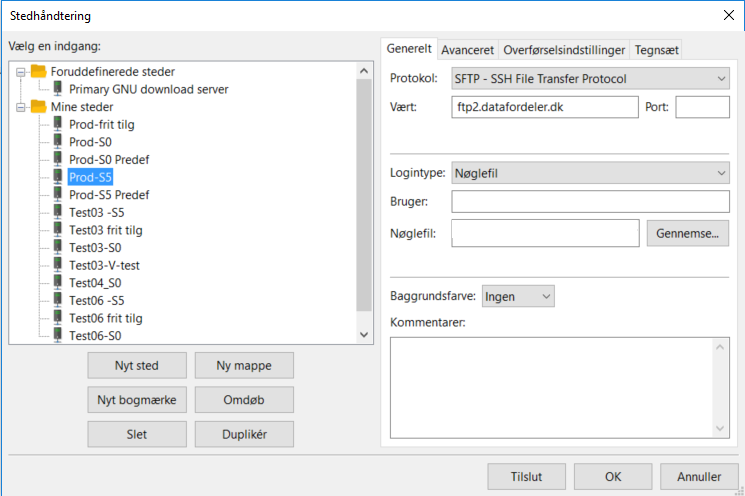Click the Duplikér button
This screenshot has height=496, width=745.
[244, 434]
